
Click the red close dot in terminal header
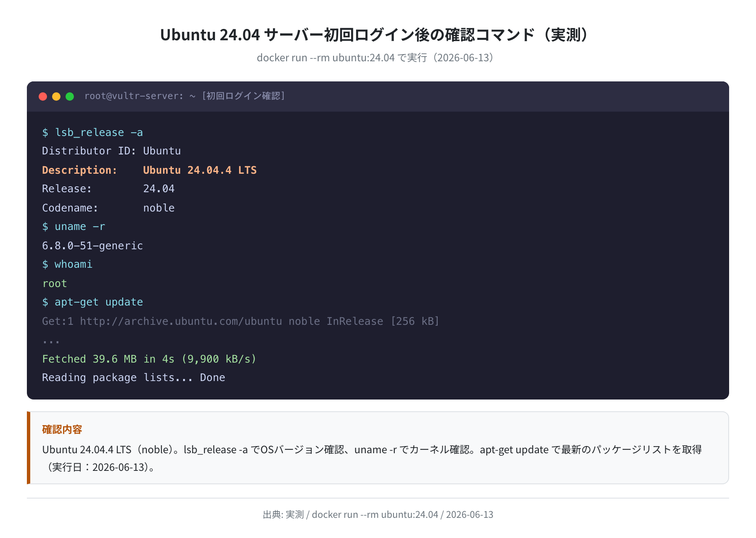coord(43,97)
